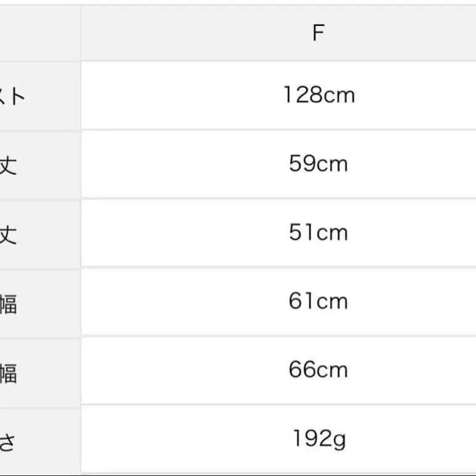
Task: Select the digits 59 in the length row
Action: [302, 164]
